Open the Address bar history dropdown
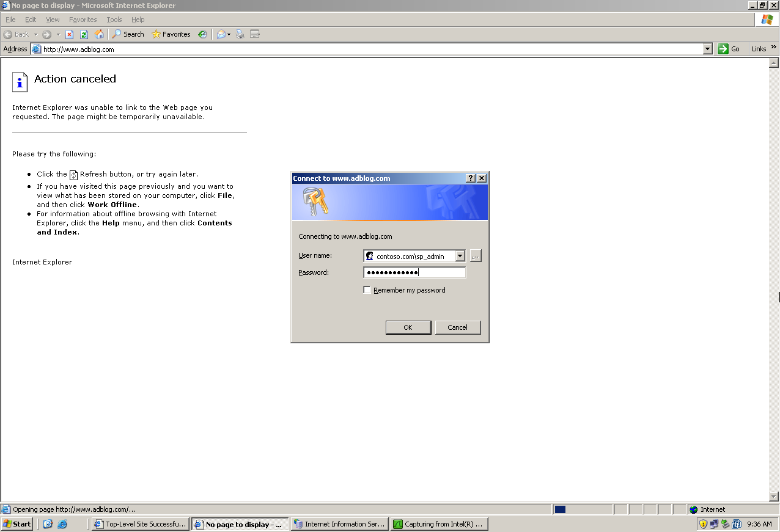This screenshot has width=780, height=532. [x=707, y=49]
